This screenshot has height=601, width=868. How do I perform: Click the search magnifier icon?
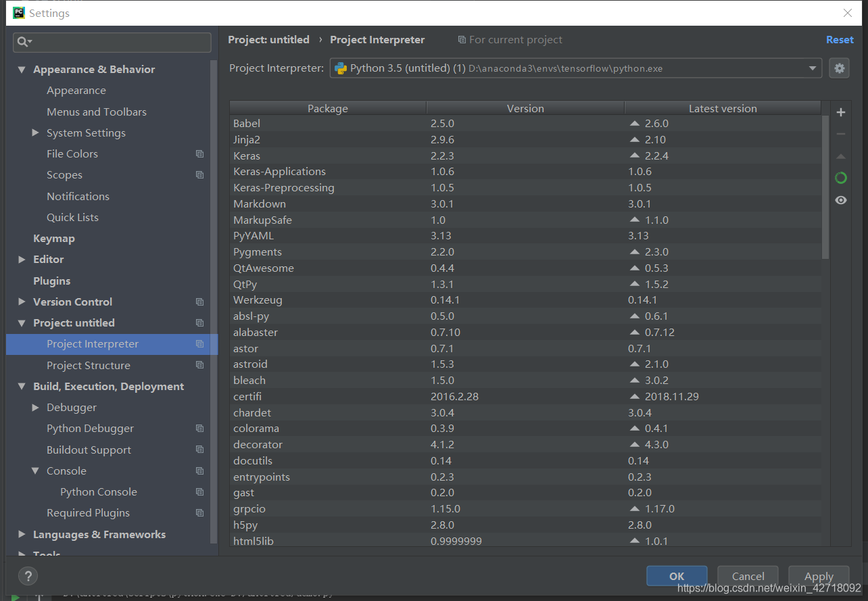(24, 42)
